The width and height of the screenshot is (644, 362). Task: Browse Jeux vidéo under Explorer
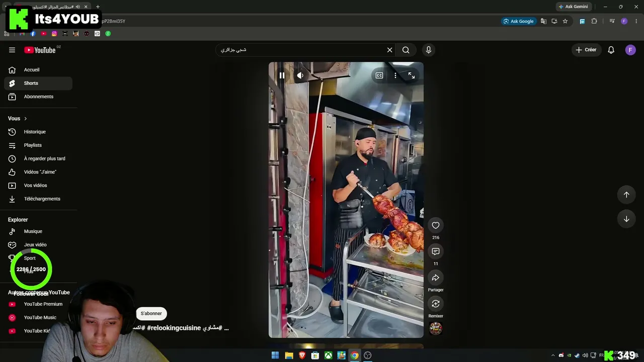point(38,245)
